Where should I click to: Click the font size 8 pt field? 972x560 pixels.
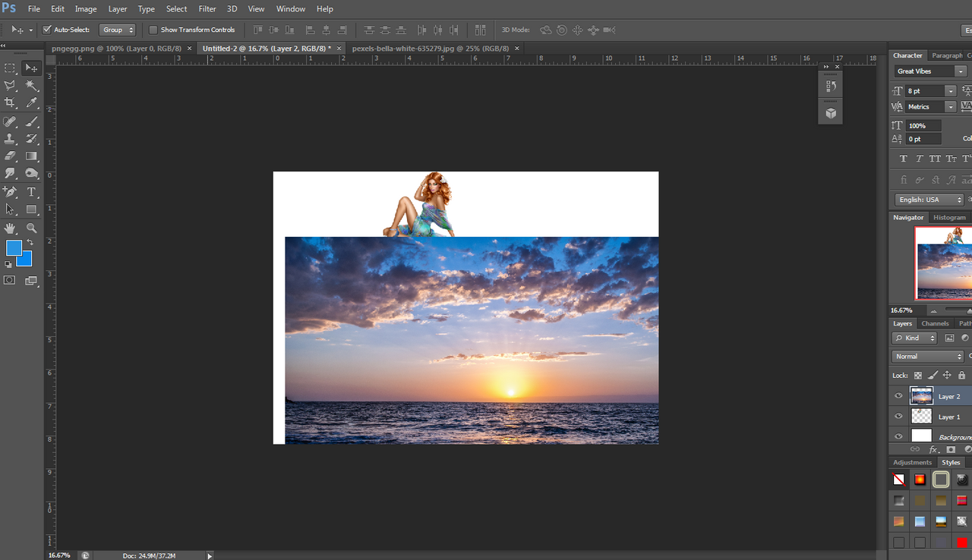tap(924, 90)
